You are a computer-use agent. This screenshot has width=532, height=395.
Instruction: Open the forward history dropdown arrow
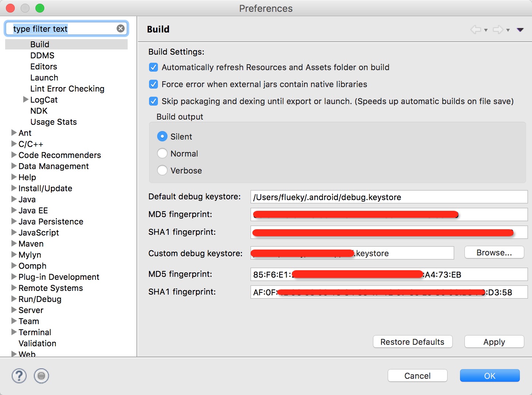tap(508, 30)
